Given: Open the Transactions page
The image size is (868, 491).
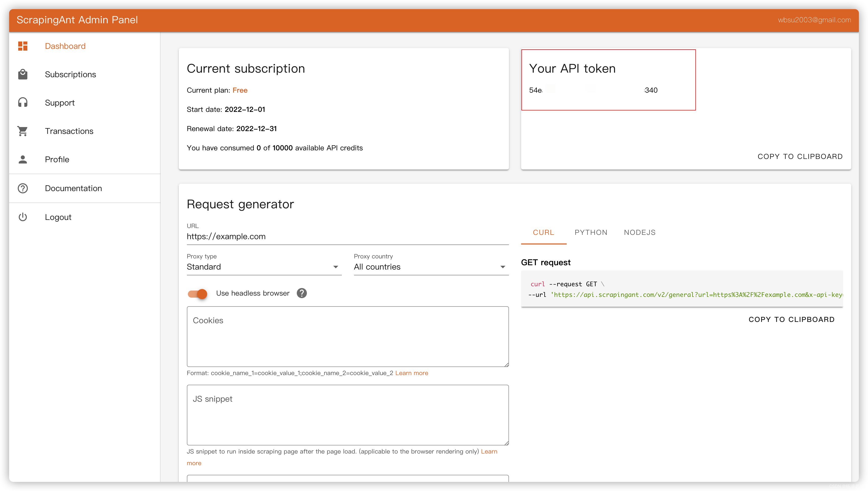Looking at the screenshot, I should point(84,131).
